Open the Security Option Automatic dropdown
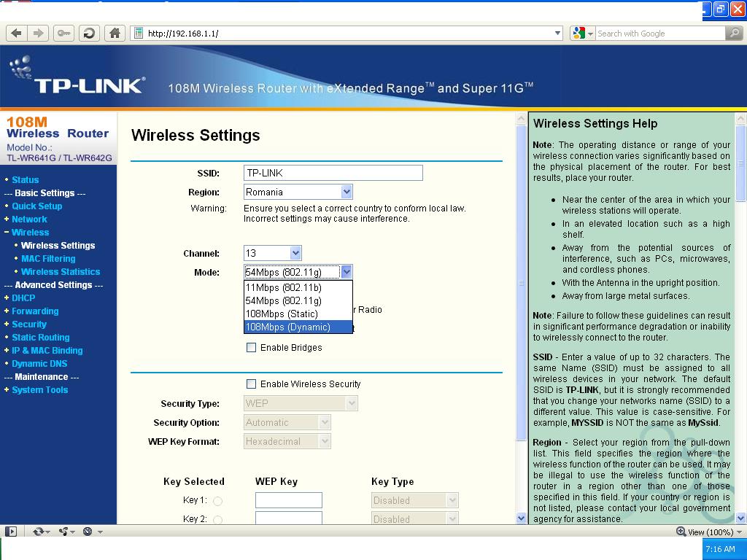 (x=287, y=422)
